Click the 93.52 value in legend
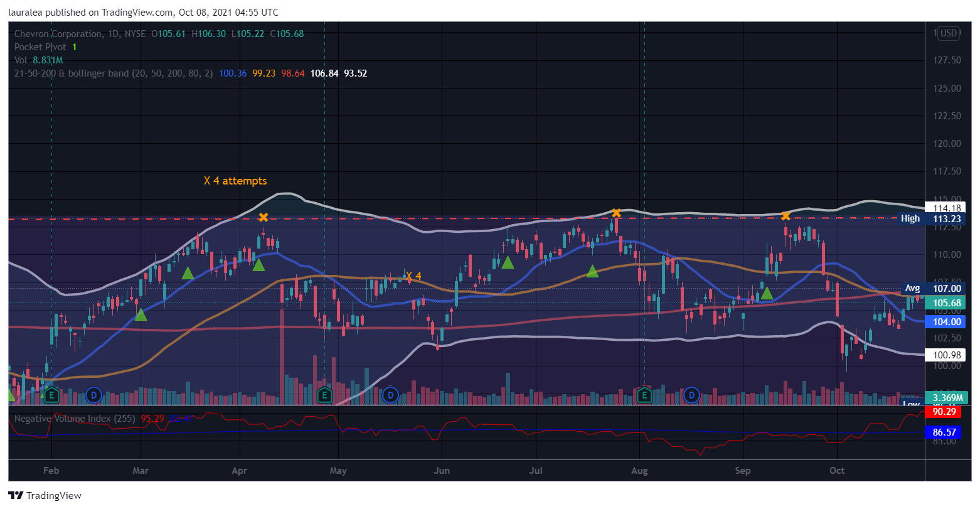 click(355, 73)
